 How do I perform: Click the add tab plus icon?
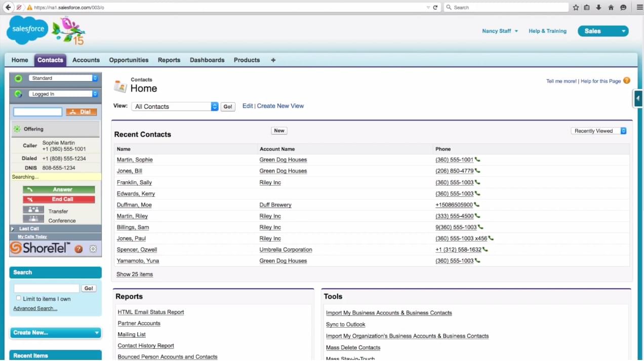[x=273, y=60]
